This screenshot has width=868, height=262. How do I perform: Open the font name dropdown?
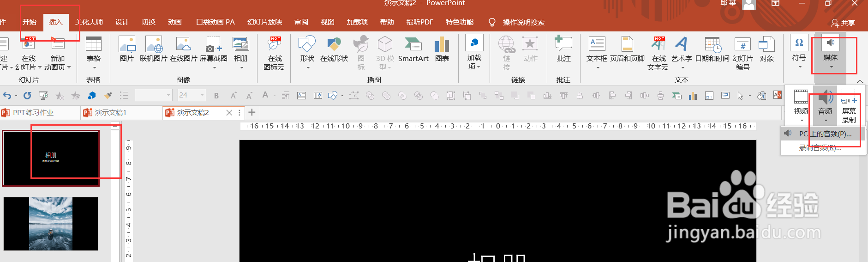(x=168, y=95)
